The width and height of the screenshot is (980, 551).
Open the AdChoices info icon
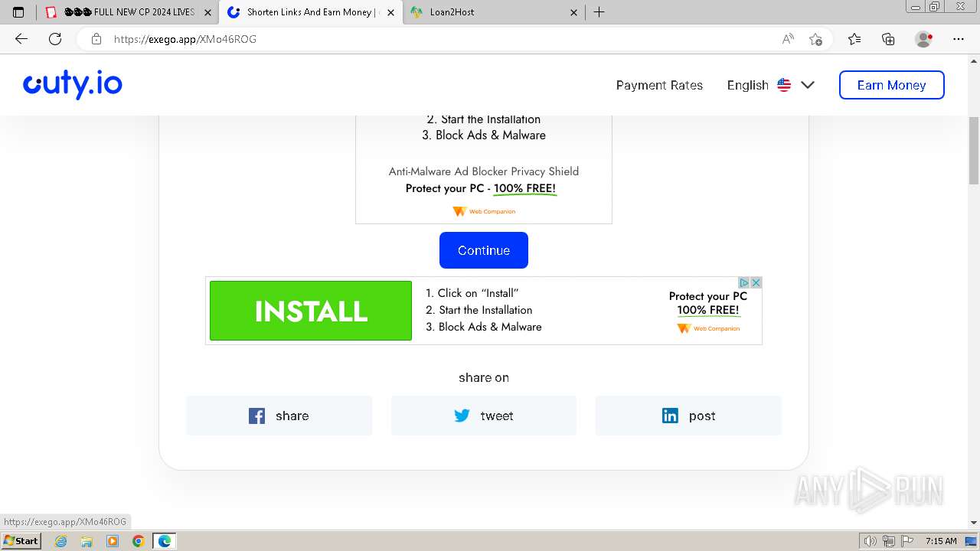pyautogui.click(x=743, y=282)
